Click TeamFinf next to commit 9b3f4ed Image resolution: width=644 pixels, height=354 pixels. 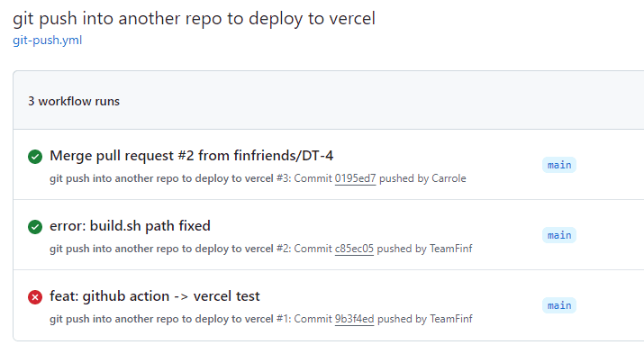451,319
